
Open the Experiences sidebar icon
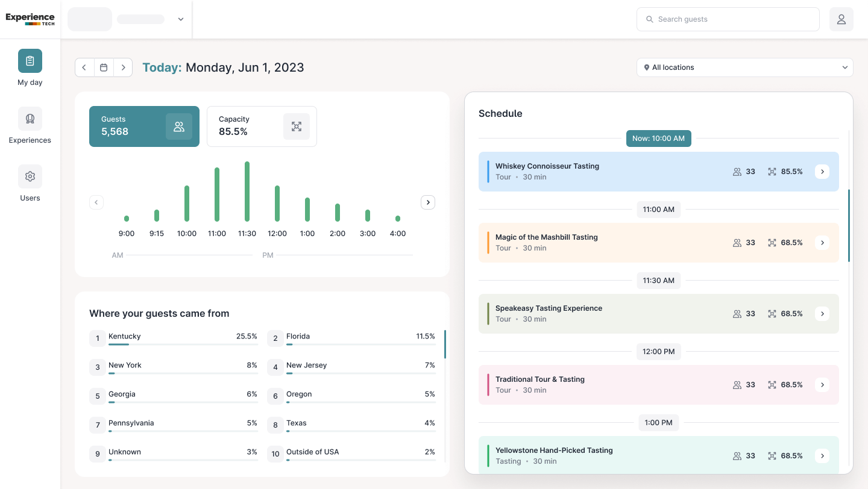[30, 119]
